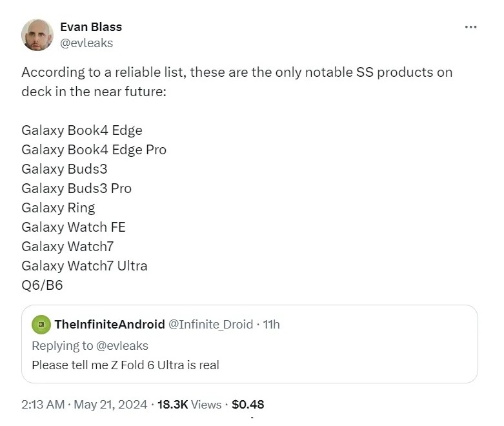
Task: Click the "Q6/B6" text line
Action: pyautogui.click(x=42, y=285)
